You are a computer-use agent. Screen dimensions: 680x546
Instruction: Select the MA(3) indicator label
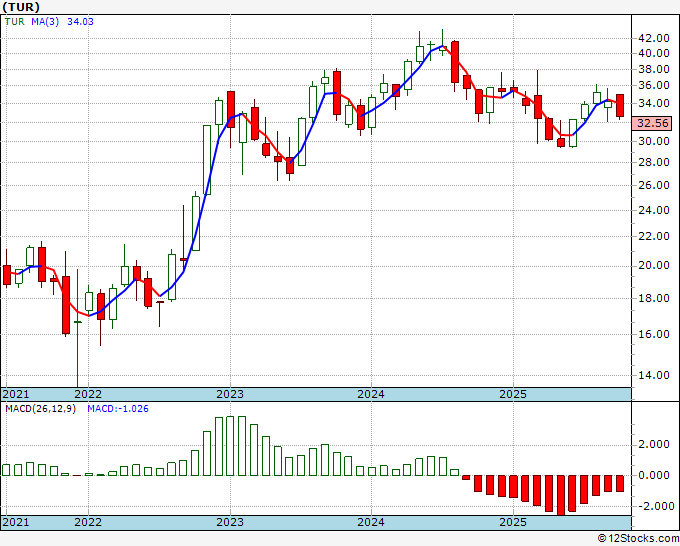pyautogui.click(x=45, y=22)
